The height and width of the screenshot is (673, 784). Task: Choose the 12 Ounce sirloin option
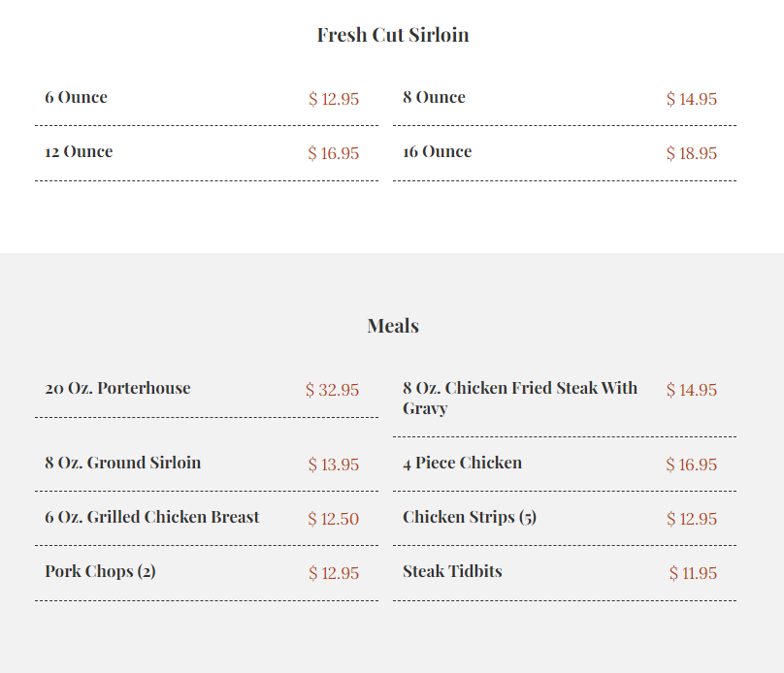click(79, 151)
